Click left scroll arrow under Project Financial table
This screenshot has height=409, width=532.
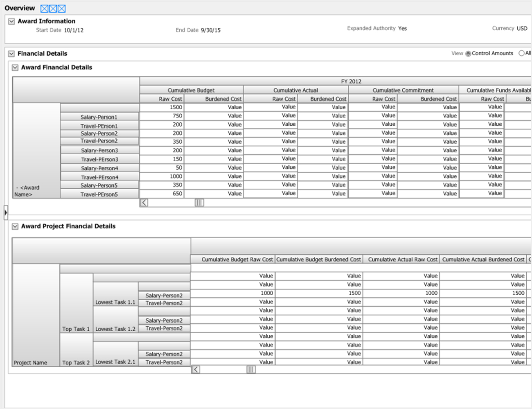click(x=196, y=370)
